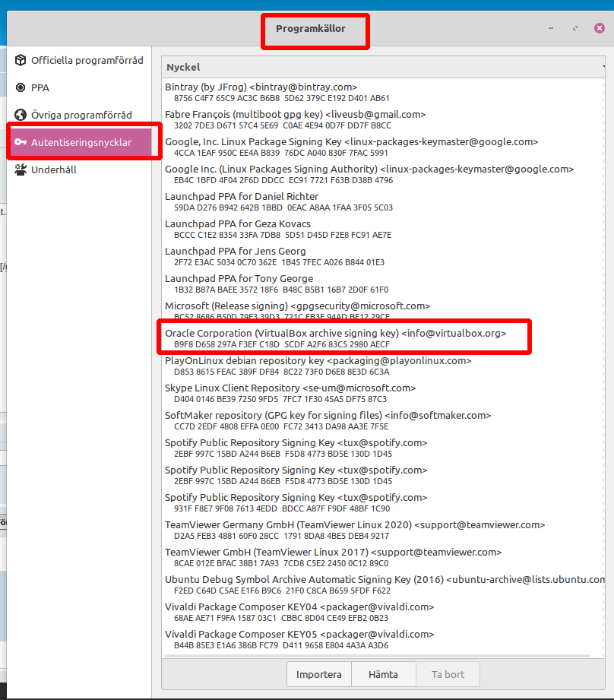Screen dimensions: 614x700
Task: Click the Ta bort button
Action: 449,674
